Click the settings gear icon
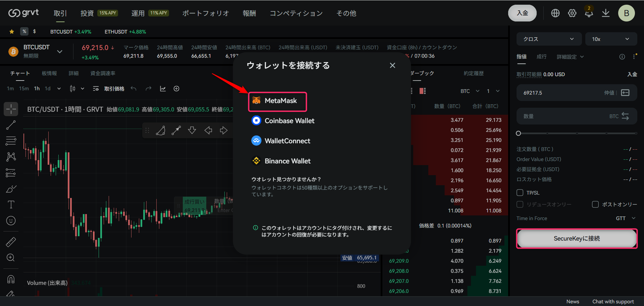This screenshot has width=644, height=306. pos(572,13)
